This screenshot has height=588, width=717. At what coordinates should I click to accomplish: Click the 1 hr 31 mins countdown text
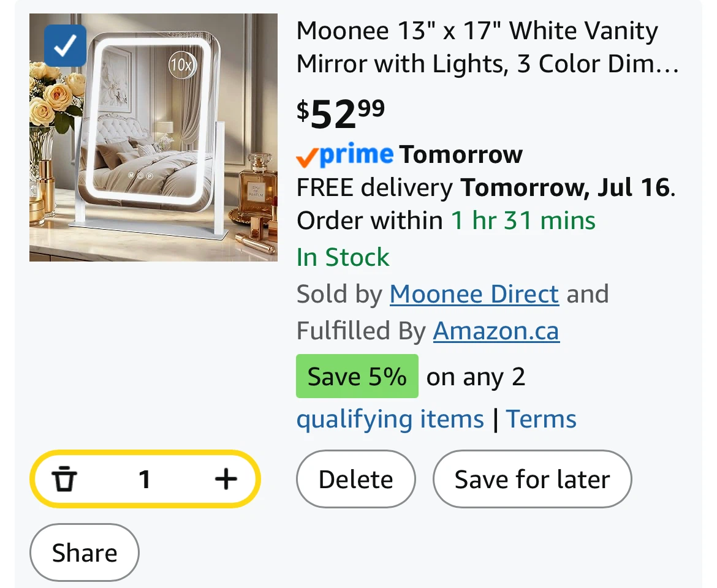pyautogui.click(x=523, y=221)
